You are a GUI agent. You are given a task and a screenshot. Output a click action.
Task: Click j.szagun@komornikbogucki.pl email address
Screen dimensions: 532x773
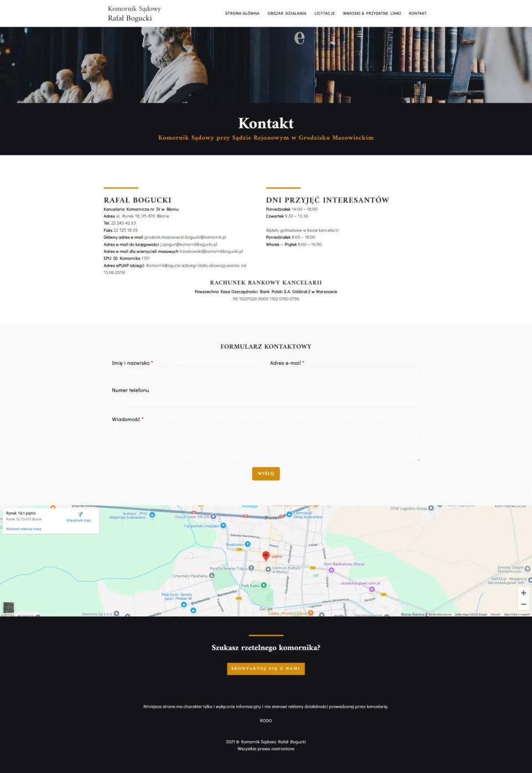pos(189,245)
